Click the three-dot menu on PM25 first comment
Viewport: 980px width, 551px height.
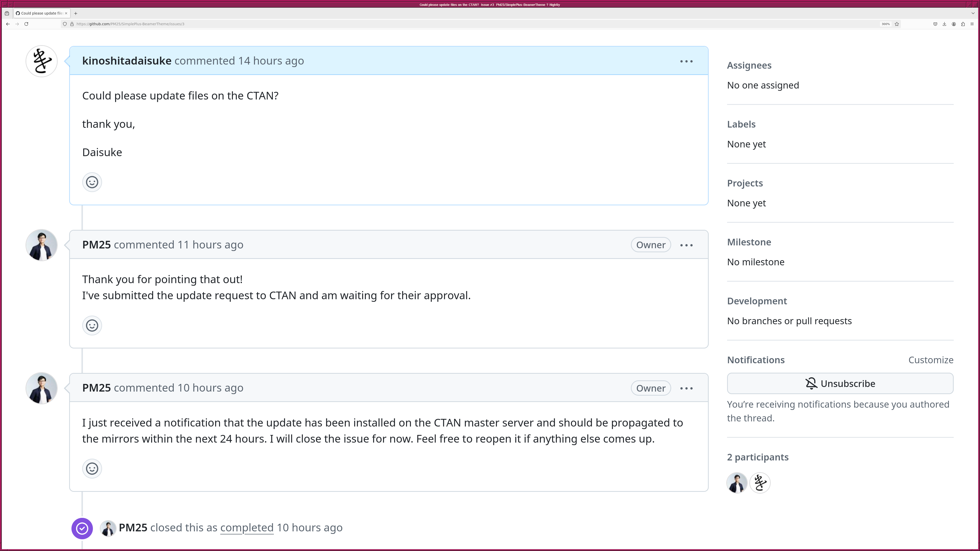tap(686, 244)
